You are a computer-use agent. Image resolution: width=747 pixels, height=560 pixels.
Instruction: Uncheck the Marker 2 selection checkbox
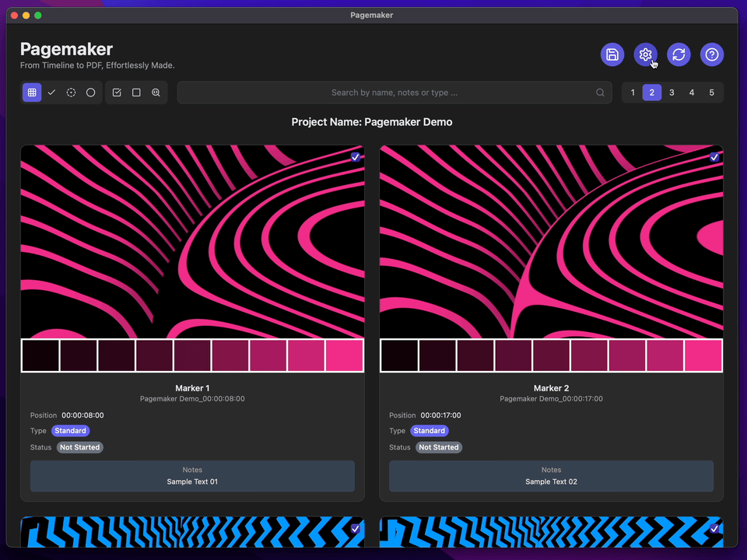coord(714,156)
